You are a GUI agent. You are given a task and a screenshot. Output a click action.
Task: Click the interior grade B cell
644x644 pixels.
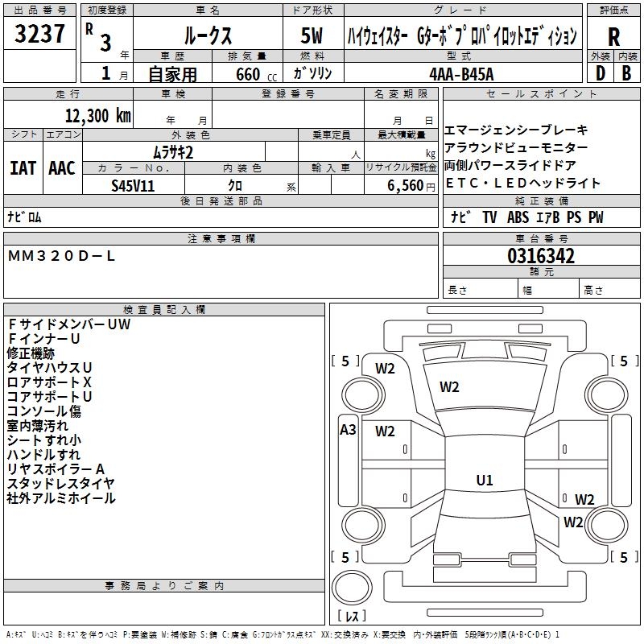click(627, 72)
